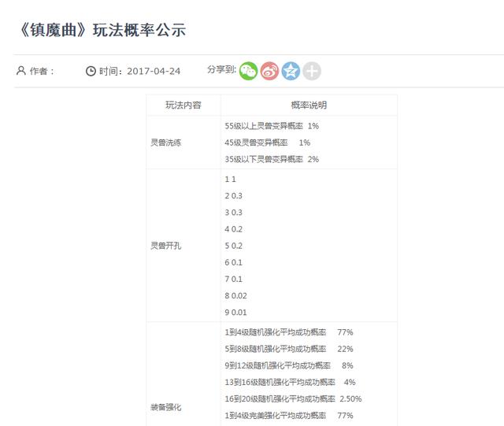Click the clock icon beside the date

[x=91, y=71]
